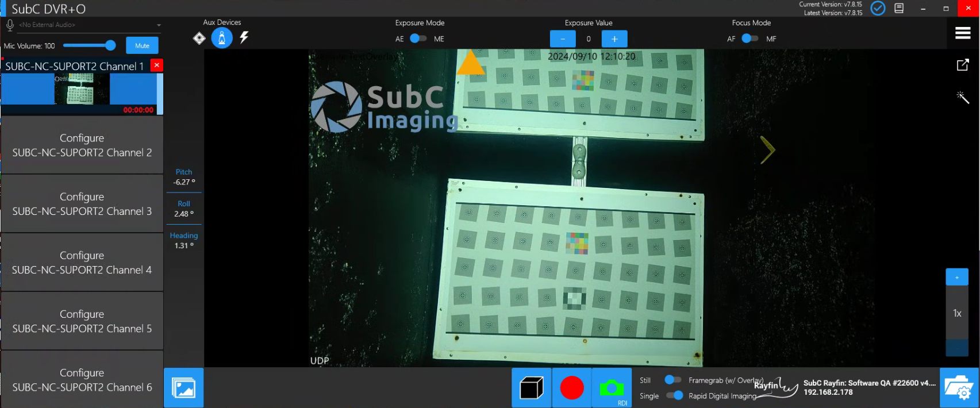
Task: Increase exposure value with plus button
Action: click(614, 39)
